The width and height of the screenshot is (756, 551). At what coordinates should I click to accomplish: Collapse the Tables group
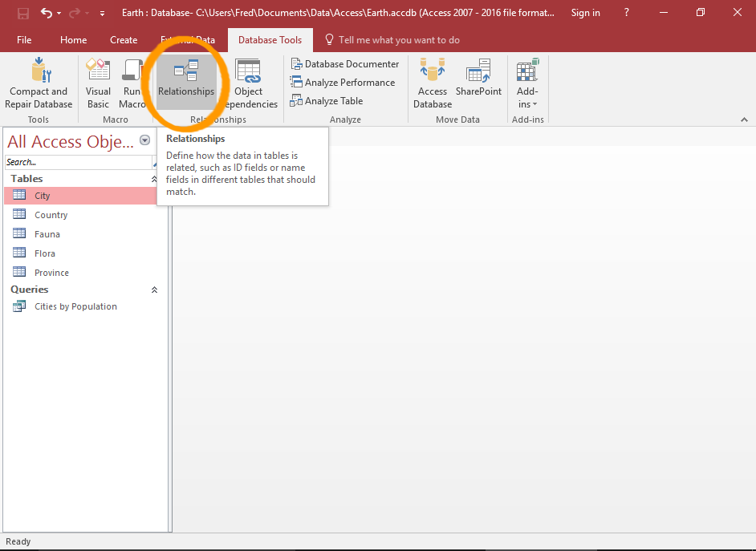click(154, 179)
